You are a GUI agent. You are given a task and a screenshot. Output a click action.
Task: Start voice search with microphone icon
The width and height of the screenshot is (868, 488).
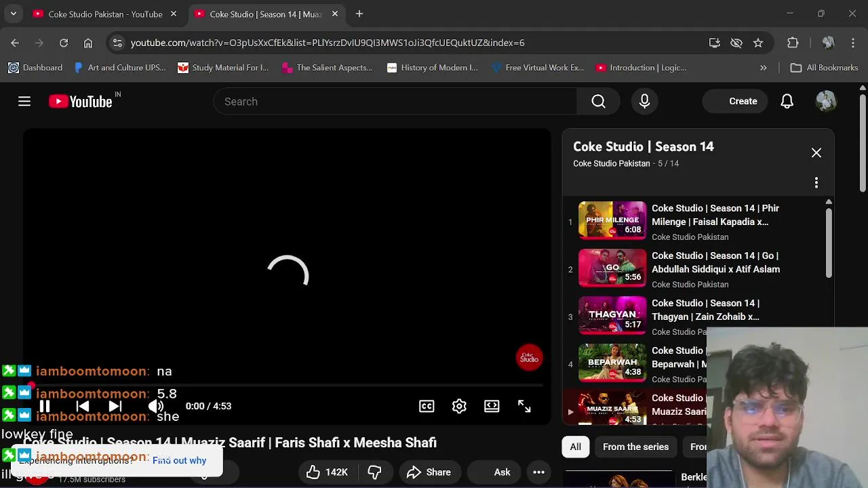coord(644,102)
